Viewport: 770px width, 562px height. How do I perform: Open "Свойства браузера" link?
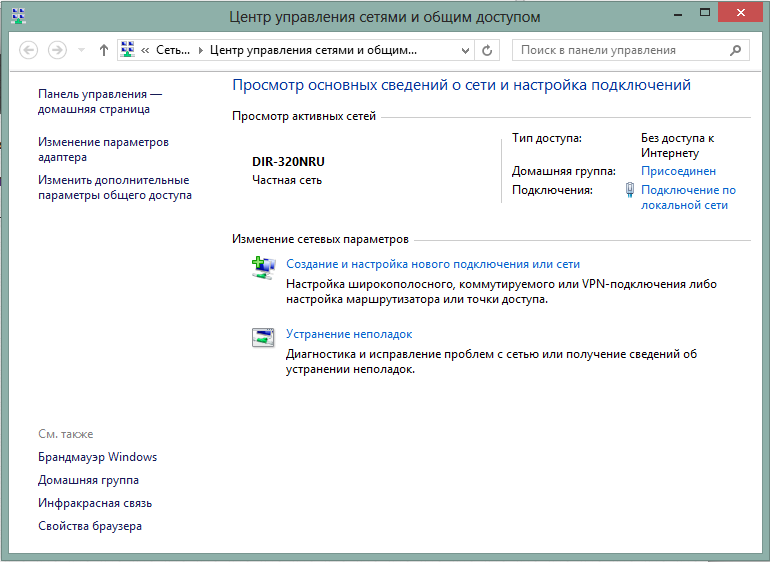coord(90,526)
